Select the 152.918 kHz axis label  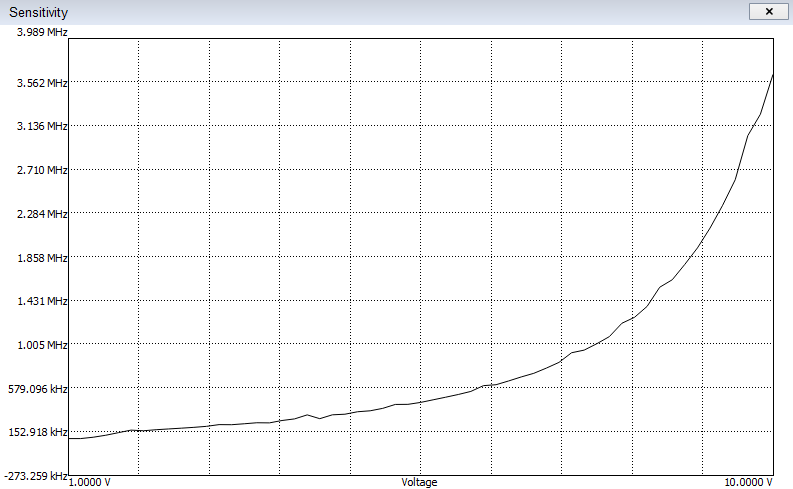coord(38,432)
